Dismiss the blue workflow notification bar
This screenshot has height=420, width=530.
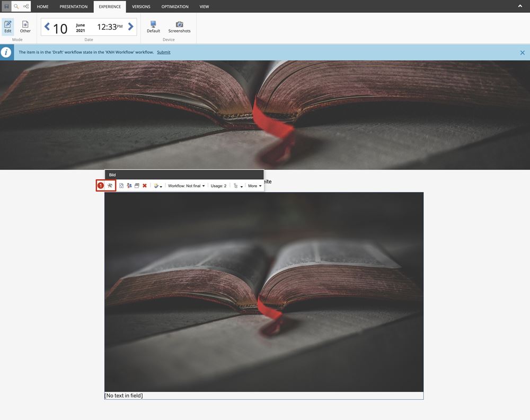522,52
